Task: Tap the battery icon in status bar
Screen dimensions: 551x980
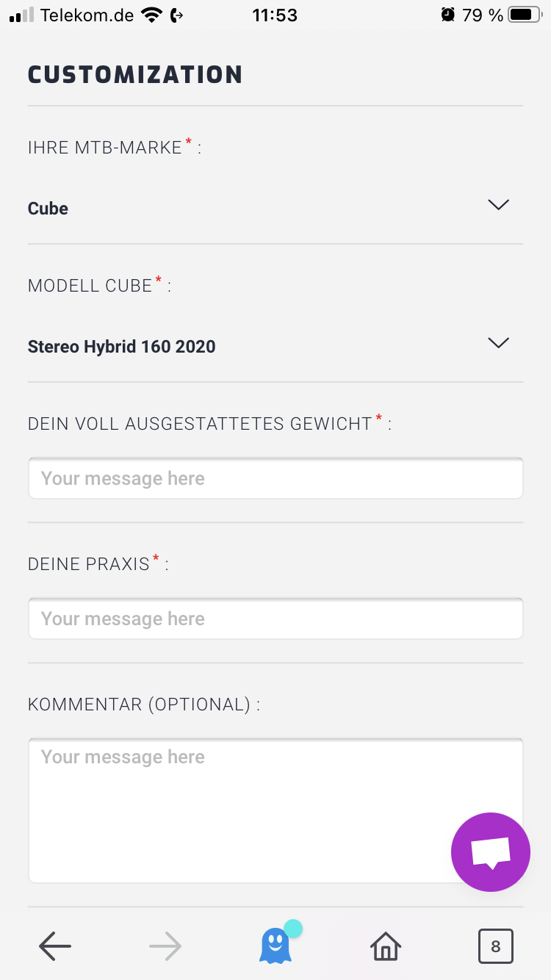Action: [525, 15]
